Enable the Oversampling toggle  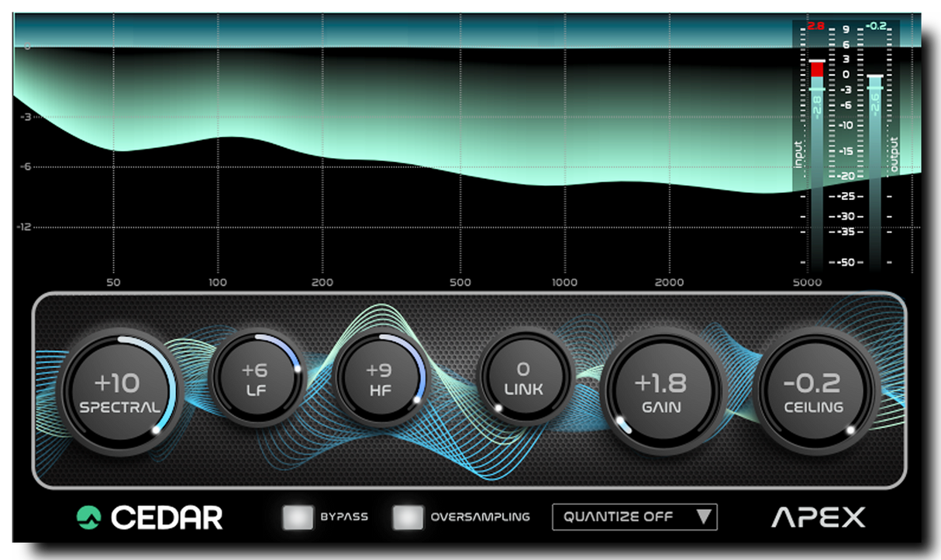[x=408, y=517]
